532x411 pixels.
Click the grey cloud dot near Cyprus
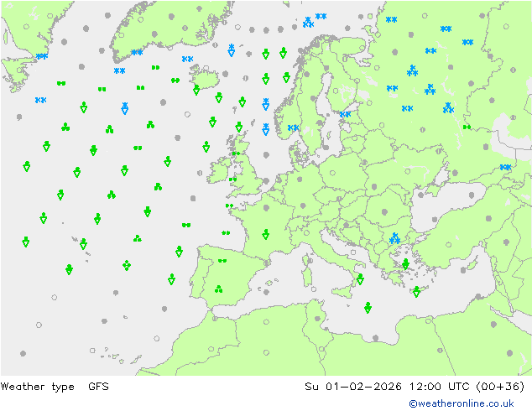pos(463,270)
